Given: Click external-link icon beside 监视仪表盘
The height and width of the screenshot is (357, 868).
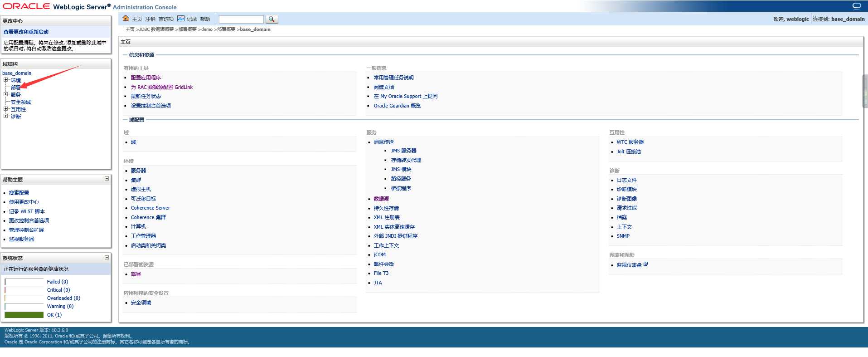Looking at the screenshot, I should tap(645, 264).
